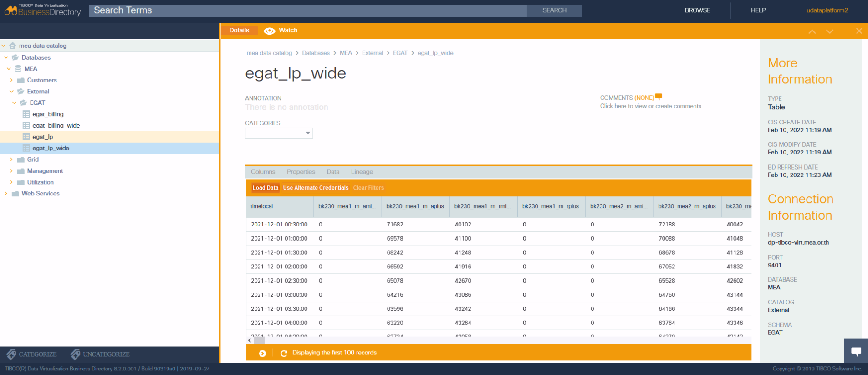Viewport: 868px width, 375px height.
Task: Click the table icon next to egat_billing_wide
Action: [26, 125]
